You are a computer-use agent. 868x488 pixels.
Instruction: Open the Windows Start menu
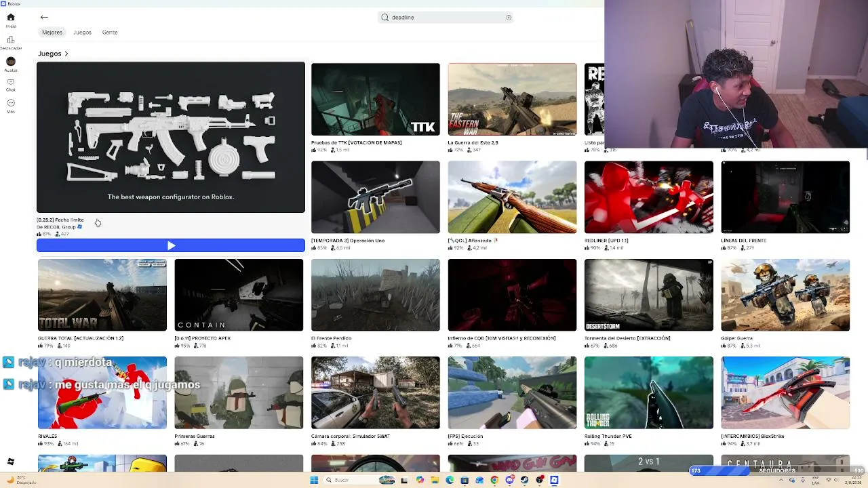[x=314, y=480]
